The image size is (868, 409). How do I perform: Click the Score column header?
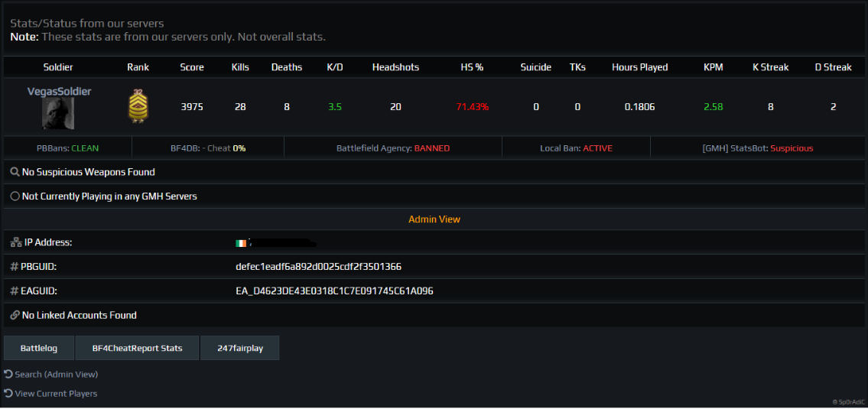(x=192, y=67)
